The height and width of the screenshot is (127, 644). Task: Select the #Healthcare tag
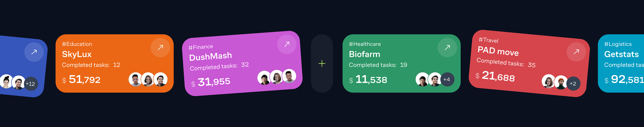pos(365,44)
